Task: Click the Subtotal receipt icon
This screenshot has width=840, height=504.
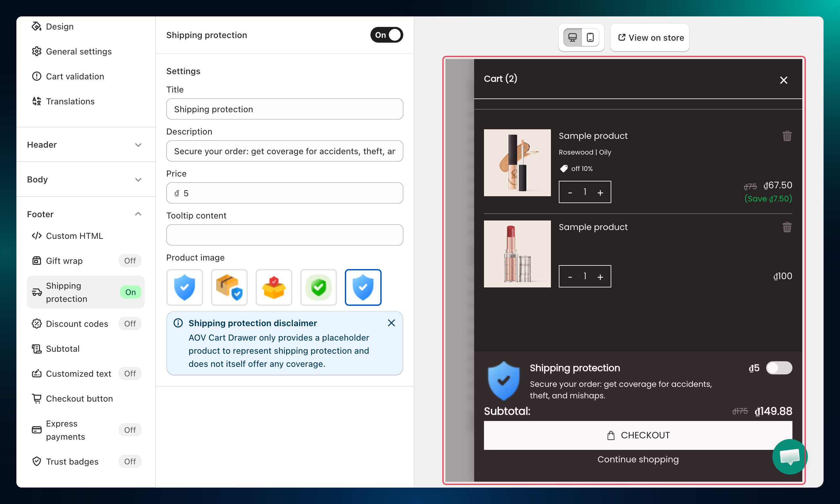Action: pyautogui.click(x=36, y=349)
